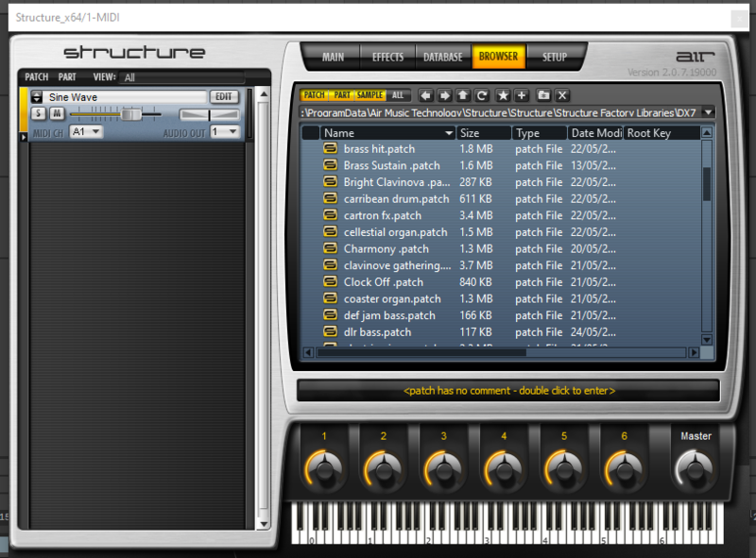Click the Size column header
This screenshot has width=756, height=558.
tap(484, 133)
